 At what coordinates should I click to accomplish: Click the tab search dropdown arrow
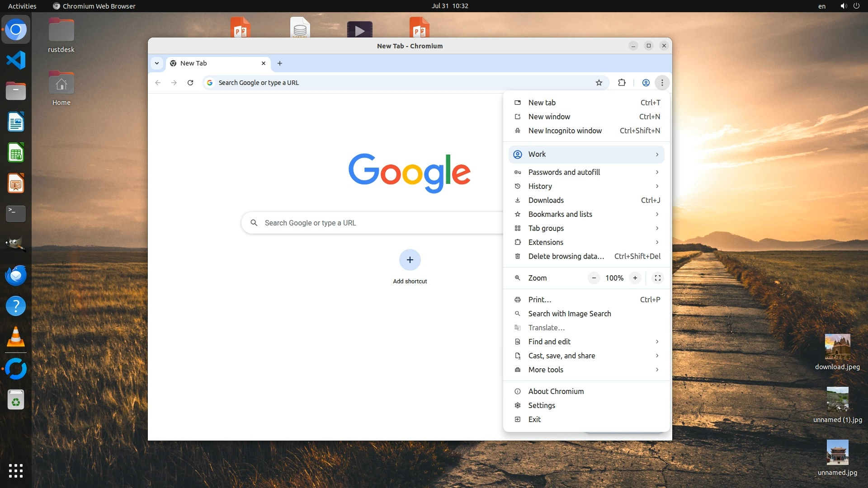157,63
